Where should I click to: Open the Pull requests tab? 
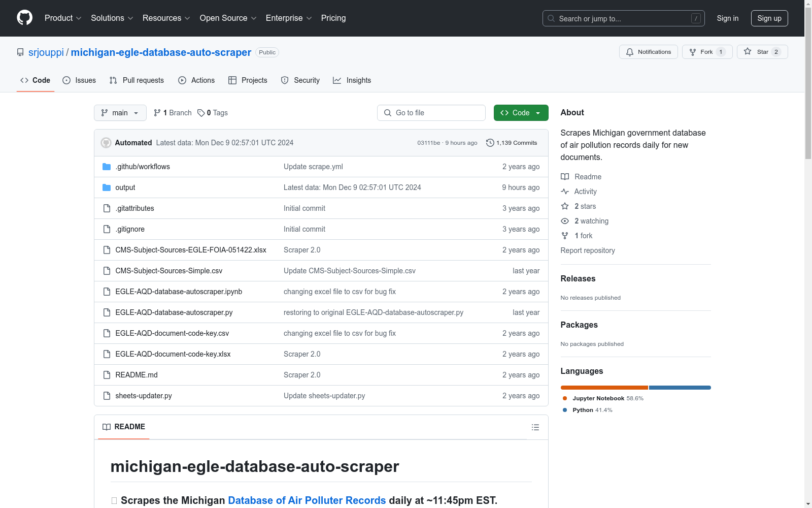pos(137,80)
